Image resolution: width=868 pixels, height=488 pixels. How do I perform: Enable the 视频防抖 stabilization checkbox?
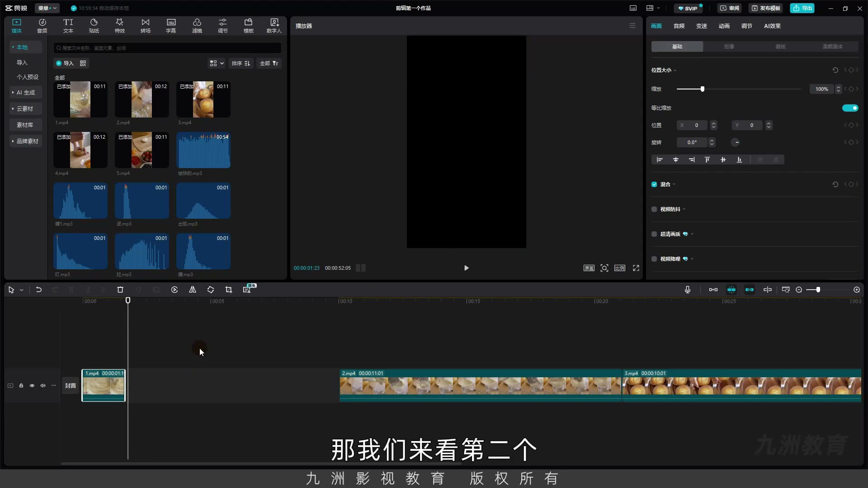pos(654,209)
